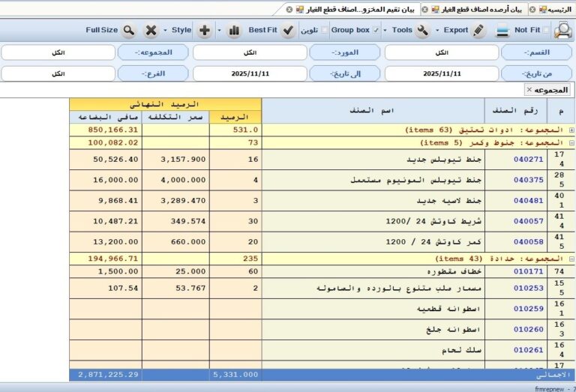Click the scanner icon beside Not Fit
The image size is (576, 392).
[502, 30]
